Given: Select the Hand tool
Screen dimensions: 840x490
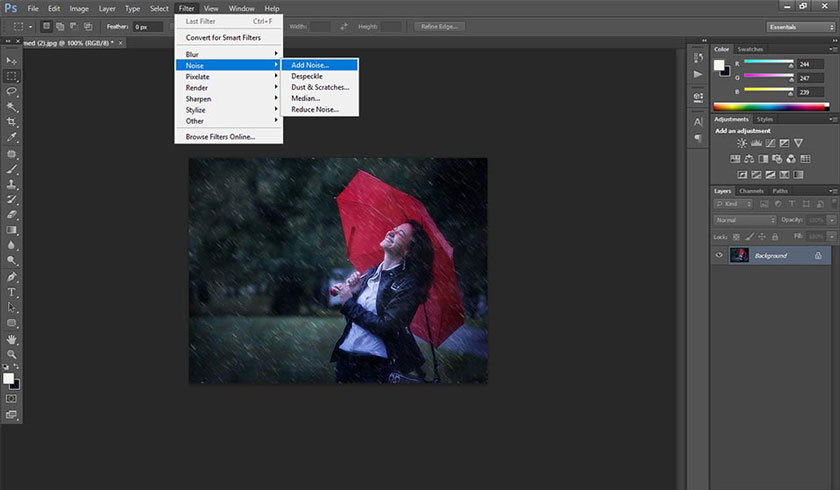Looking at the screenshot, I should [11, 340].
